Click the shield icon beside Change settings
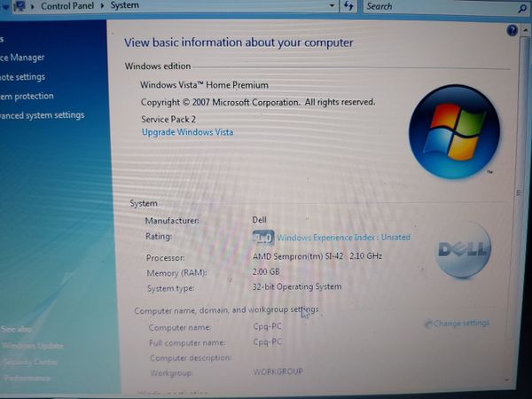The width and height of the screenshot is (532, 399). (x=428, y=324)
